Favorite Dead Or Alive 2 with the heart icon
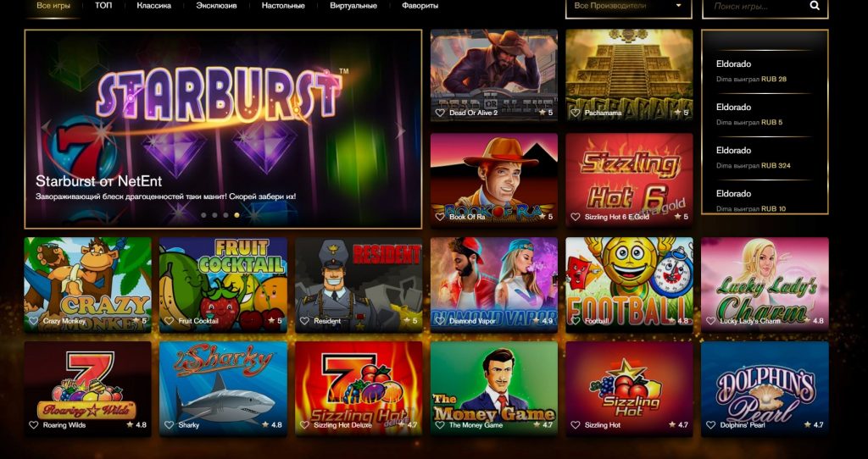 [440, 113]
